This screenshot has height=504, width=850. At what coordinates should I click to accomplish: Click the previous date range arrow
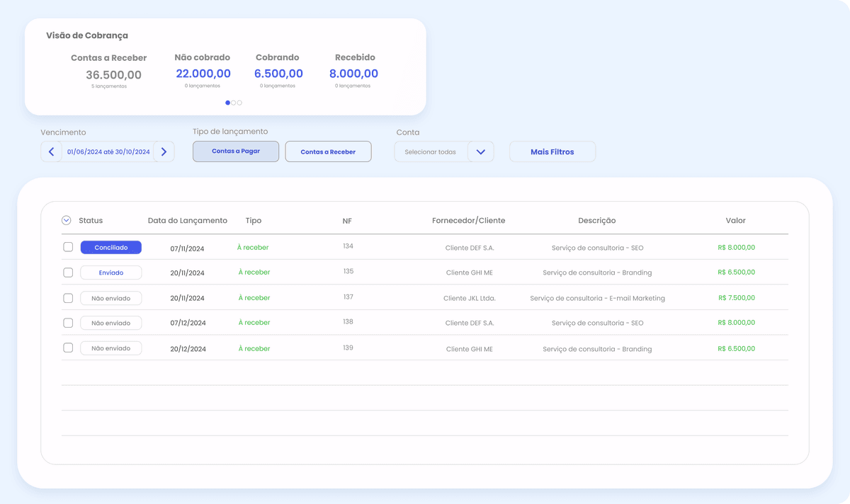[x=50, y=151]
